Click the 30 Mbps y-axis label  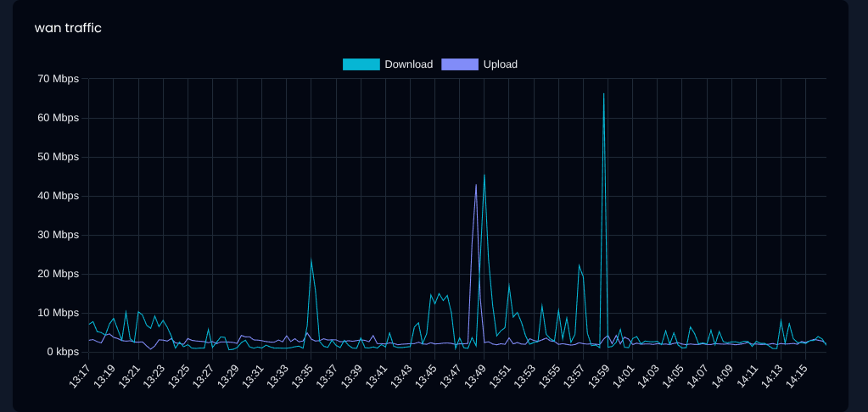(58, 235)
